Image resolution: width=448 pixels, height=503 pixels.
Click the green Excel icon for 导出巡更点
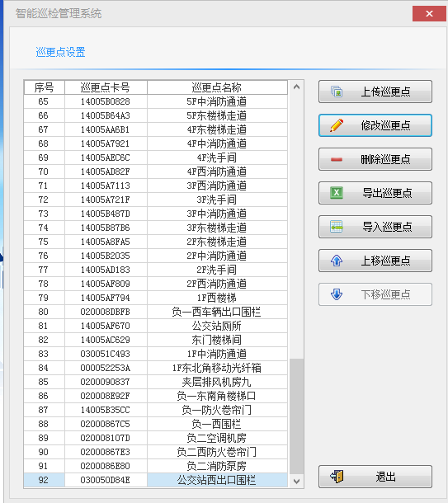[337, 193]
